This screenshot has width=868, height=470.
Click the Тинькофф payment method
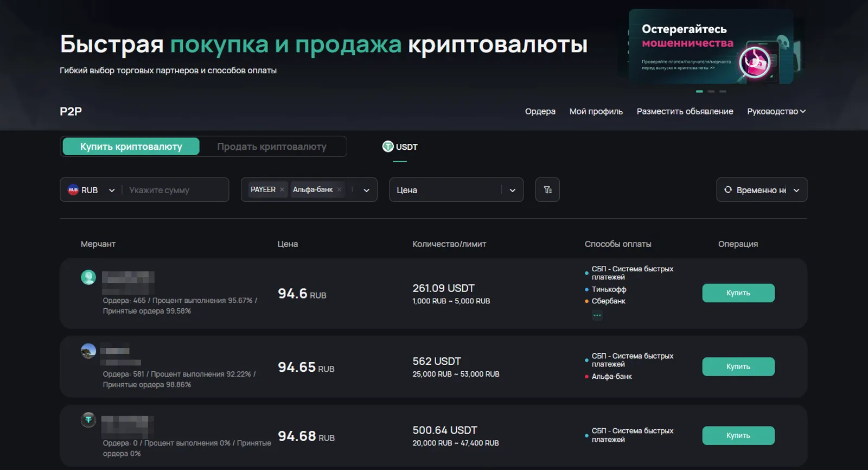pos(609,290)
